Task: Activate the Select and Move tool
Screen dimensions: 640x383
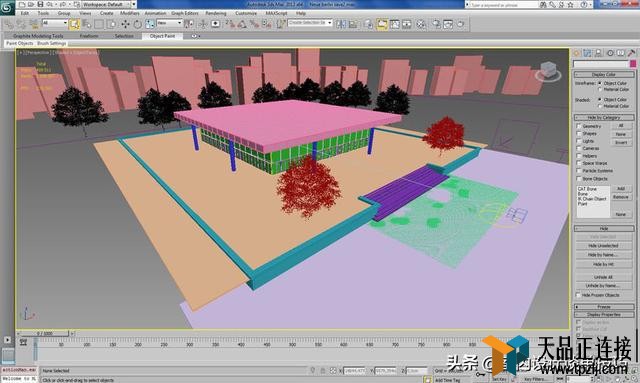Action: pos(125,24)
